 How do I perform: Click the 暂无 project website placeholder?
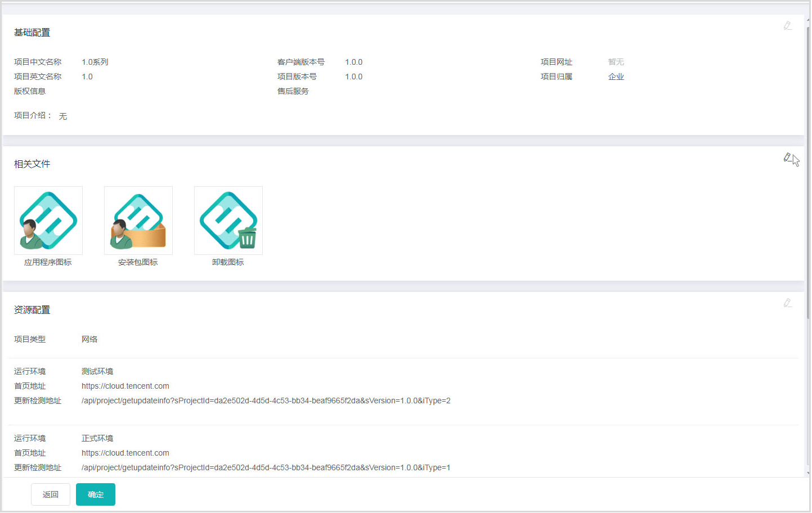point(616,62)
